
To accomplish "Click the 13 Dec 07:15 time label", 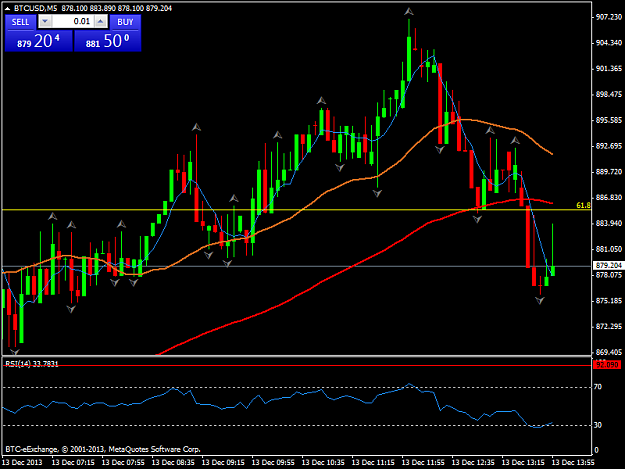I will 73,463.
